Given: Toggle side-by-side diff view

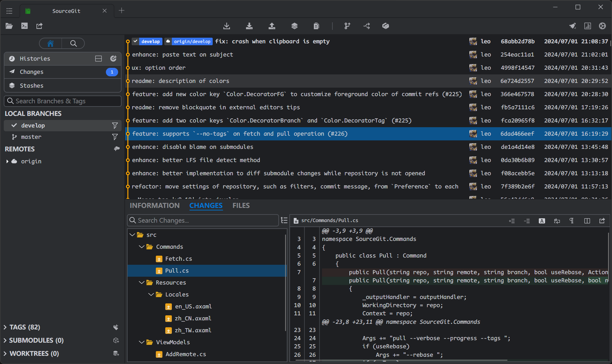Looking at the screenshot, I should [587, 221].
